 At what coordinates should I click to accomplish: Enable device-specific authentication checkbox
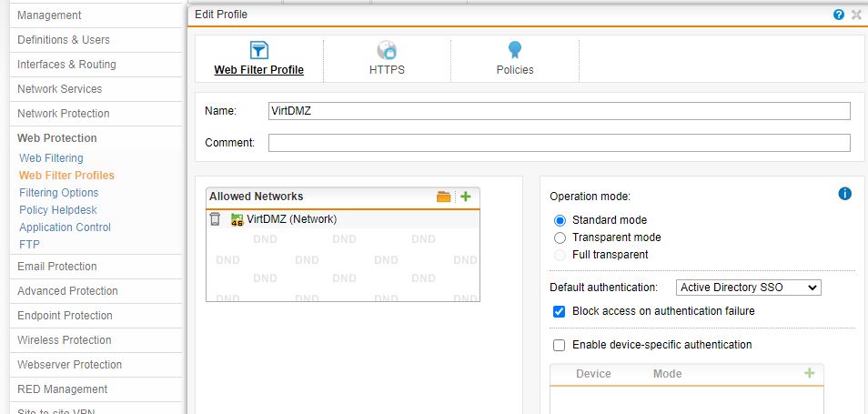coord(560,346)
